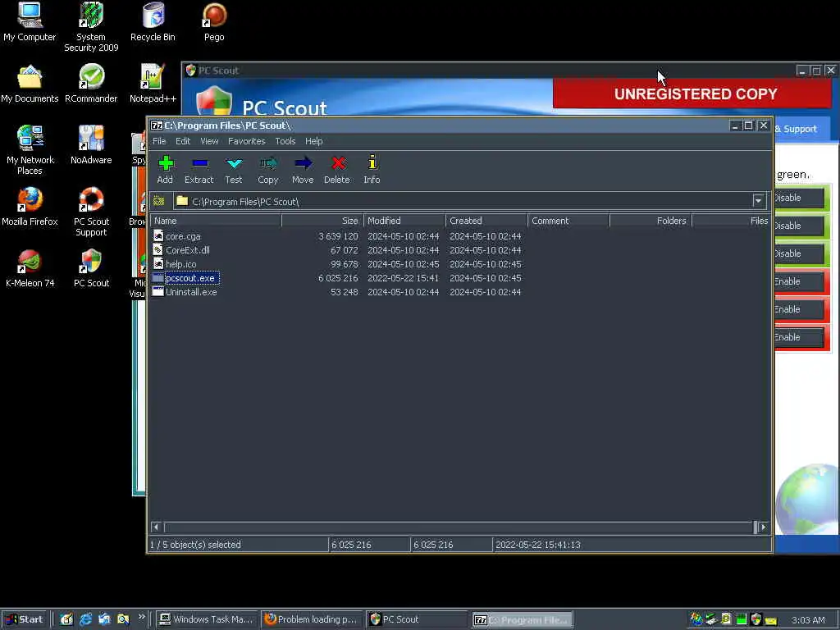Select CoreExt.dll in the file list
Viewport: 840px width, 630px height.
coord(188,250)
